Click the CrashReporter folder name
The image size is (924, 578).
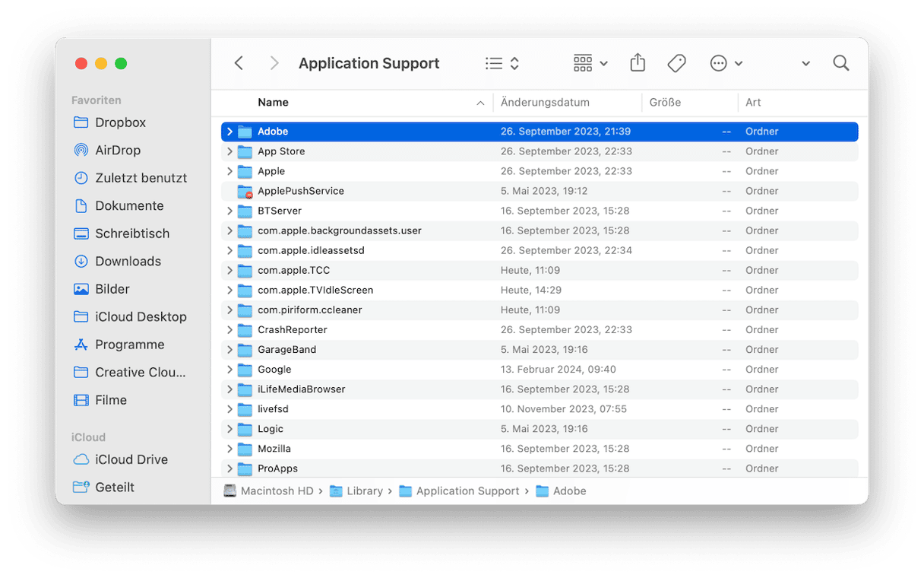(x=293, y=330)
